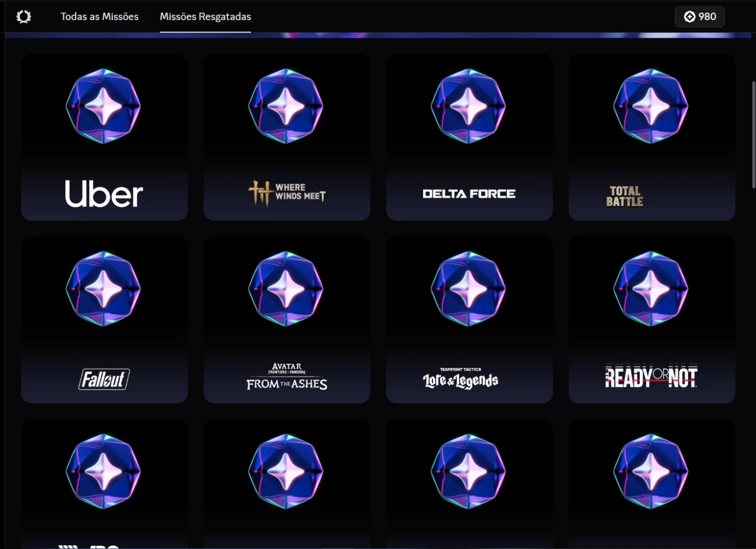This screenshot has width=756, height=549.
Task: Click the orb icon above Delta Force
Action: (x=468, y=106)
